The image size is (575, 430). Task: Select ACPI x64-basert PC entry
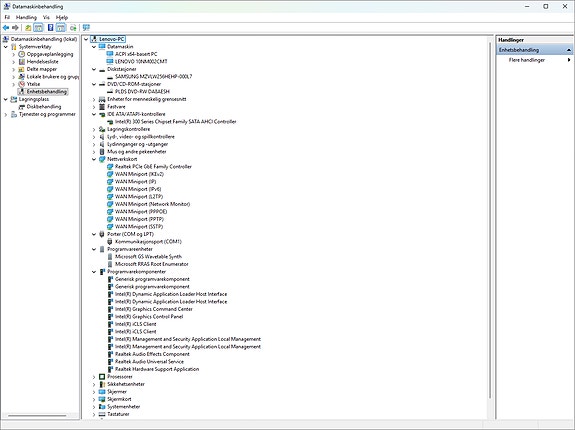click(x=136, y=54)
